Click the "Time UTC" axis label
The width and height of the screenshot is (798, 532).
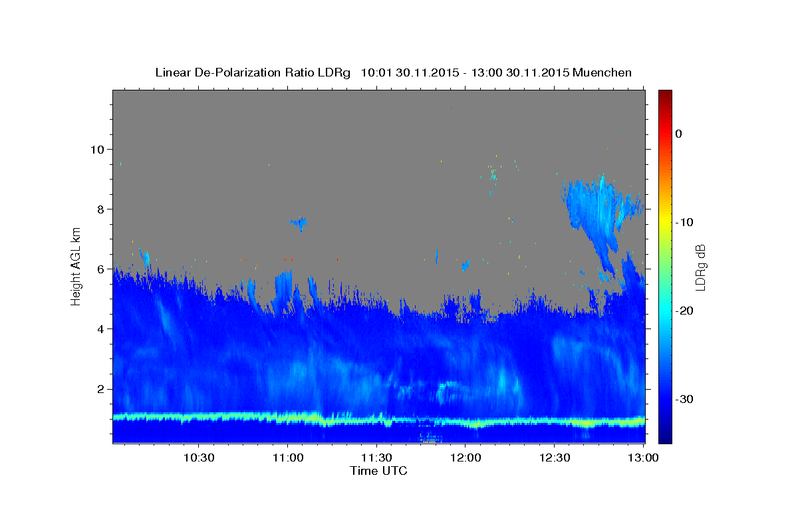pyautogui.click(x=378, y=471)
